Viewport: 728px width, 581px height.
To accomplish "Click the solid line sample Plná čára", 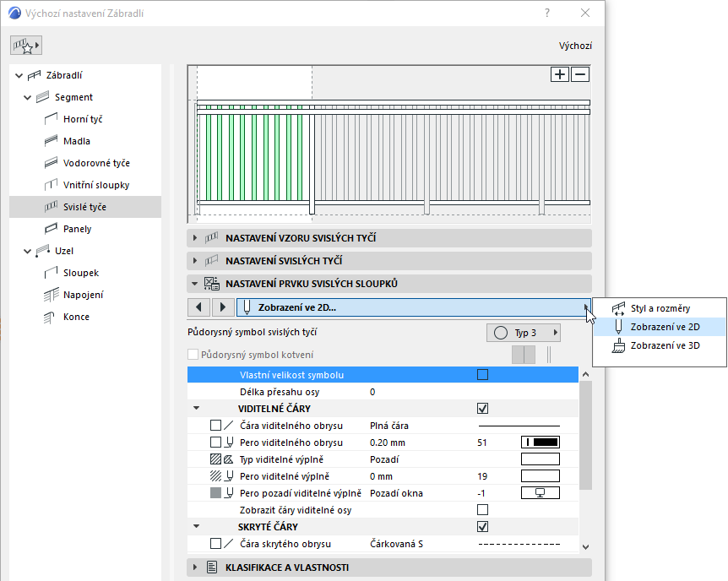I will (x=519, y=426).
